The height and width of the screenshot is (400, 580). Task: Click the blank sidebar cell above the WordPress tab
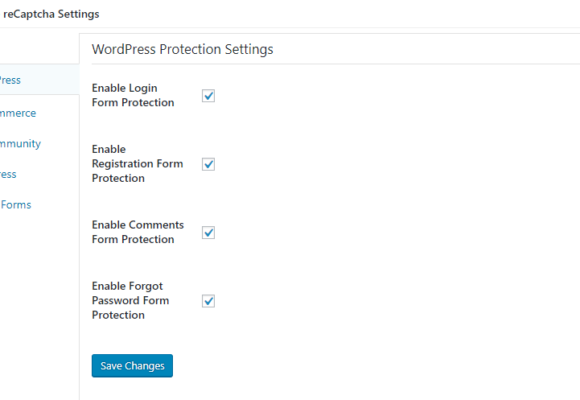click(x=39, y=48)
